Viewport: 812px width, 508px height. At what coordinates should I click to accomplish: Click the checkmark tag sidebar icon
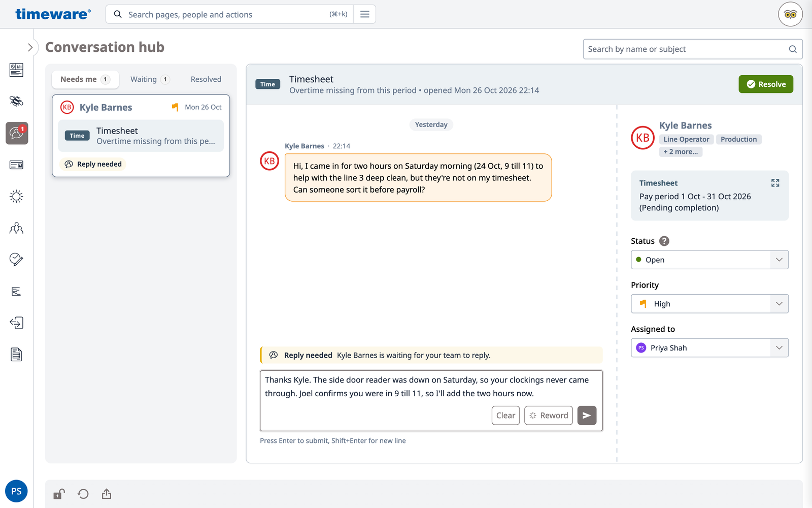tap(16, 260)
